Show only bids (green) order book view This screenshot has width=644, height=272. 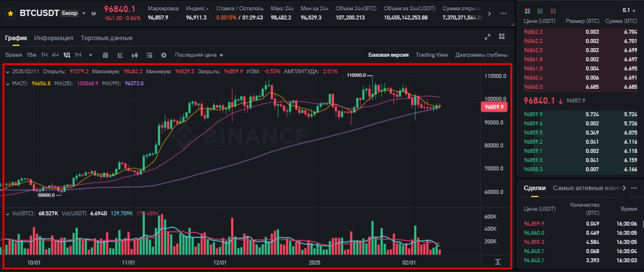540,10
